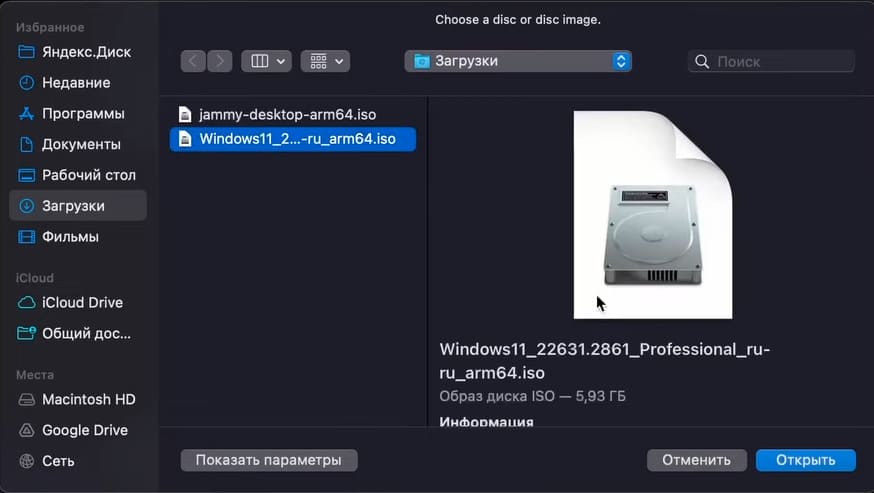Open the column view mode dropdown
The image size is (874, 493).
point(266,61)
